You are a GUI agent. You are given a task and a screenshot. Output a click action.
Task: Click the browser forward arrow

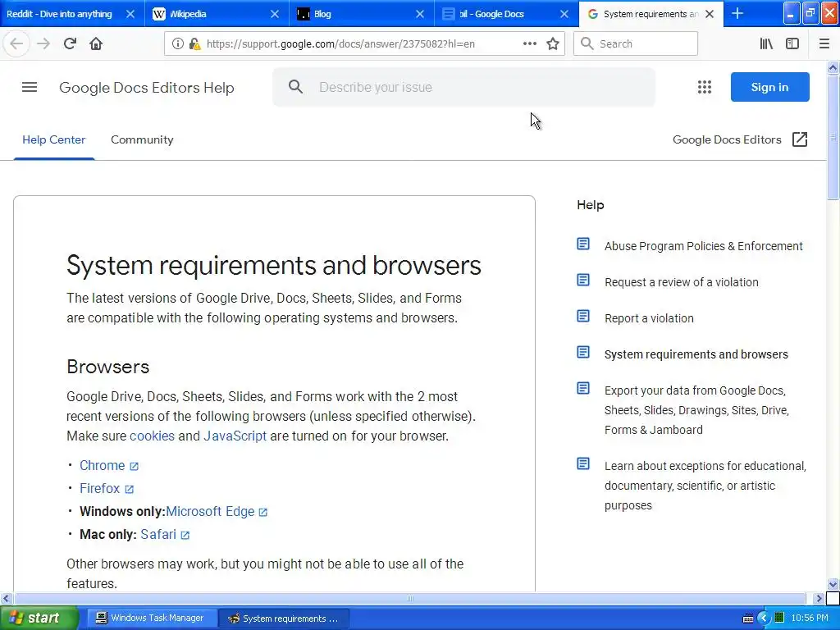[43, 43]
